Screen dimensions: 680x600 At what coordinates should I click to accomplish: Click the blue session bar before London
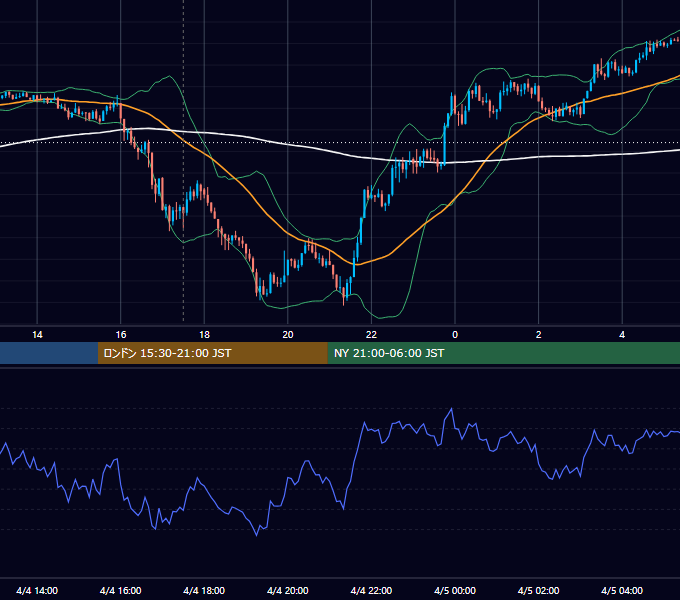[x=49, y=353]
